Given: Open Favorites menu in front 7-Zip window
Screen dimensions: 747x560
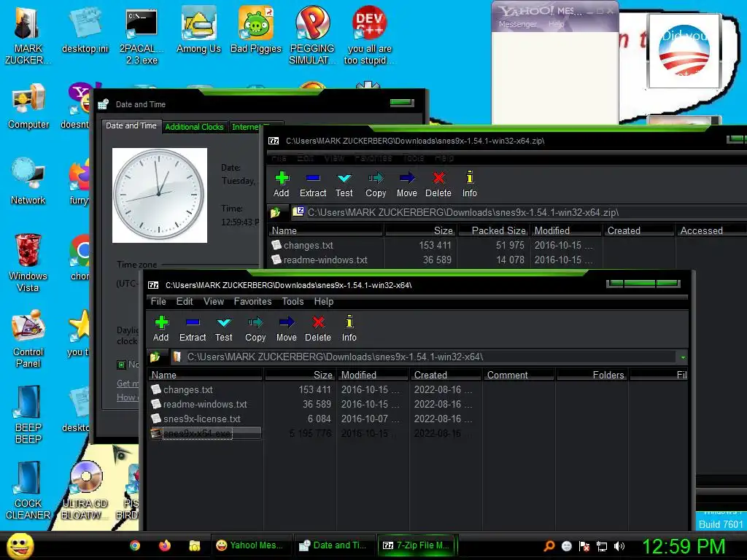Looking at the screenshot, I should (x=252, y=301).
